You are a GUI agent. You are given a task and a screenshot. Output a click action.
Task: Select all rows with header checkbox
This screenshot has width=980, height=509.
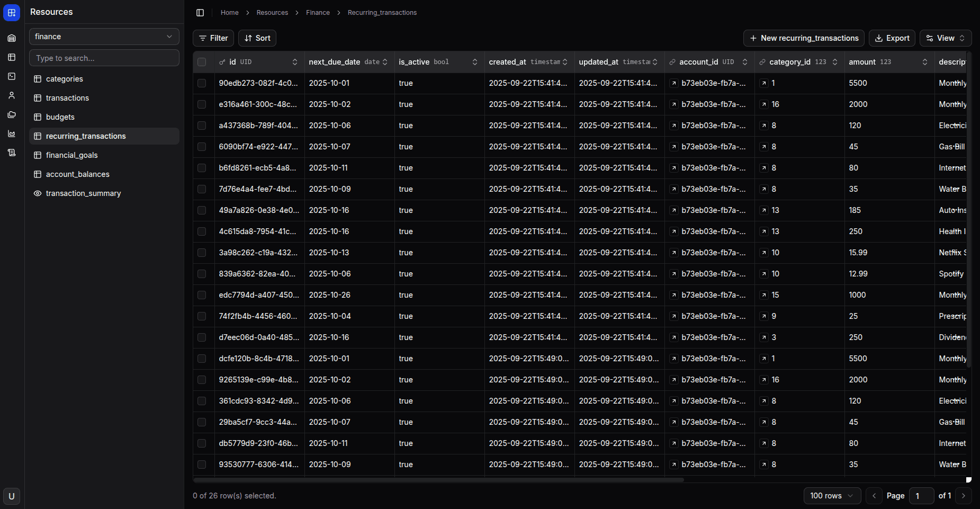click(x=202, y=62)
